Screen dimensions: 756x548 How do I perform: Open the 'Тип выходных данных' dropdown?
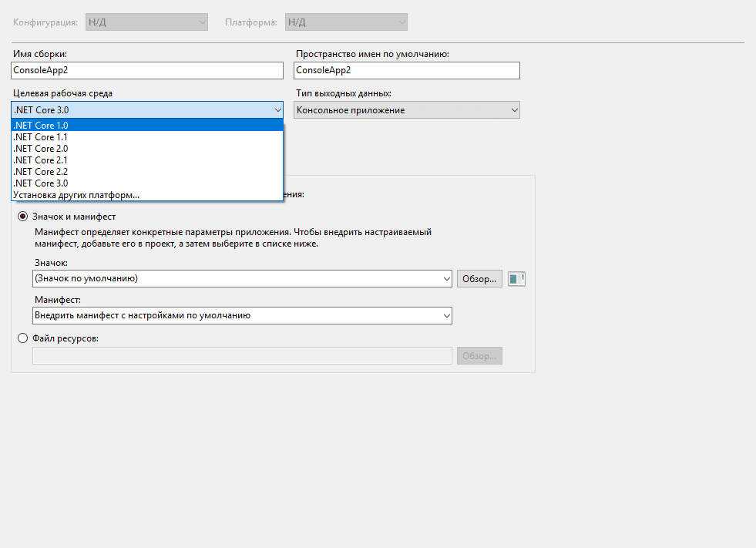point(407,110)
